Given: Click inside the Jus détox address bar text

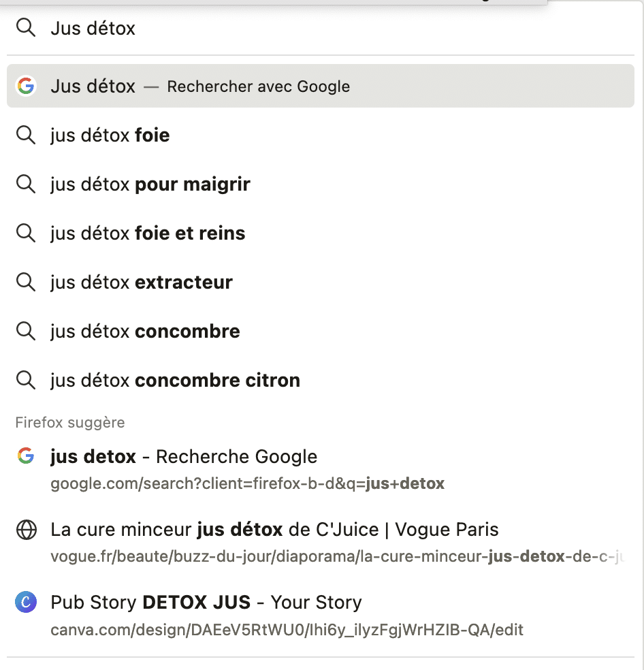Looking at the screenshot, I should click(93, 29).
